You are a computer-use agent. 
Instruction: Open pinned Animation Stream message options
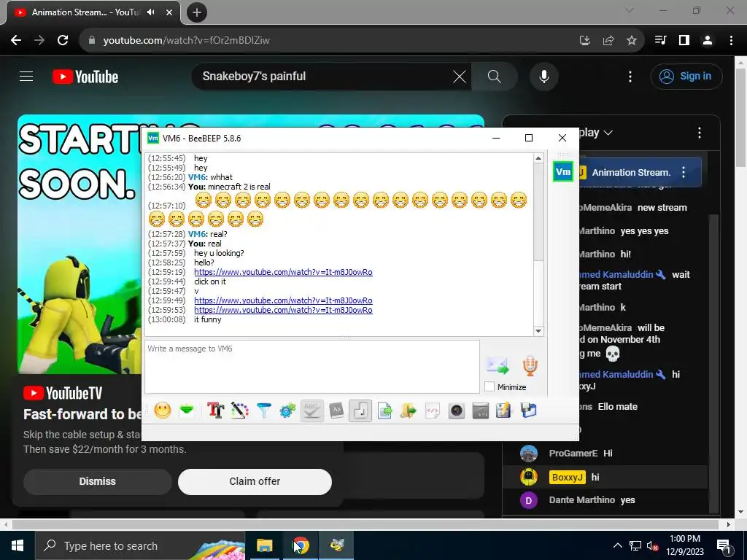point(684,172)
